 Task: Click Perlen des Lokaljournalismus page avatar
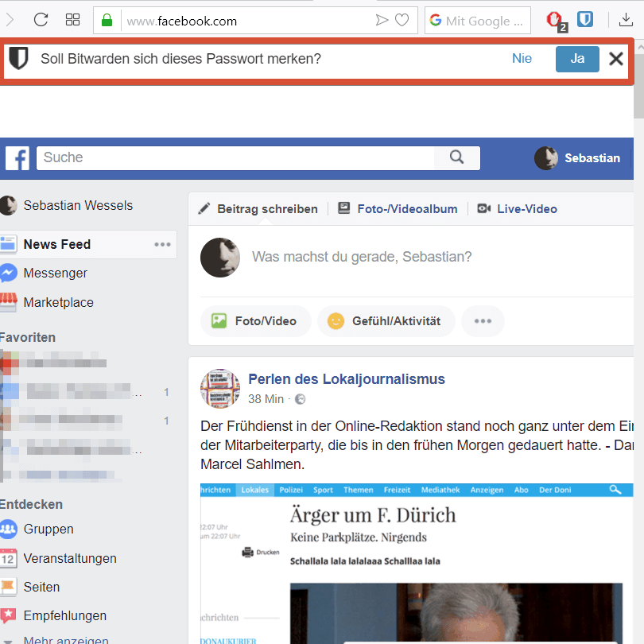(220, 389)
